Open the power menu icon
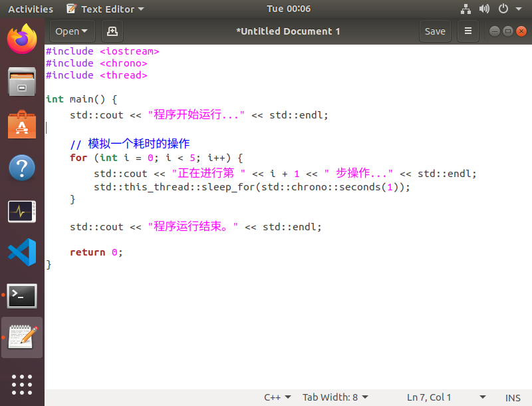Screen dimensions: 532x406 click(x=503, y=9)
